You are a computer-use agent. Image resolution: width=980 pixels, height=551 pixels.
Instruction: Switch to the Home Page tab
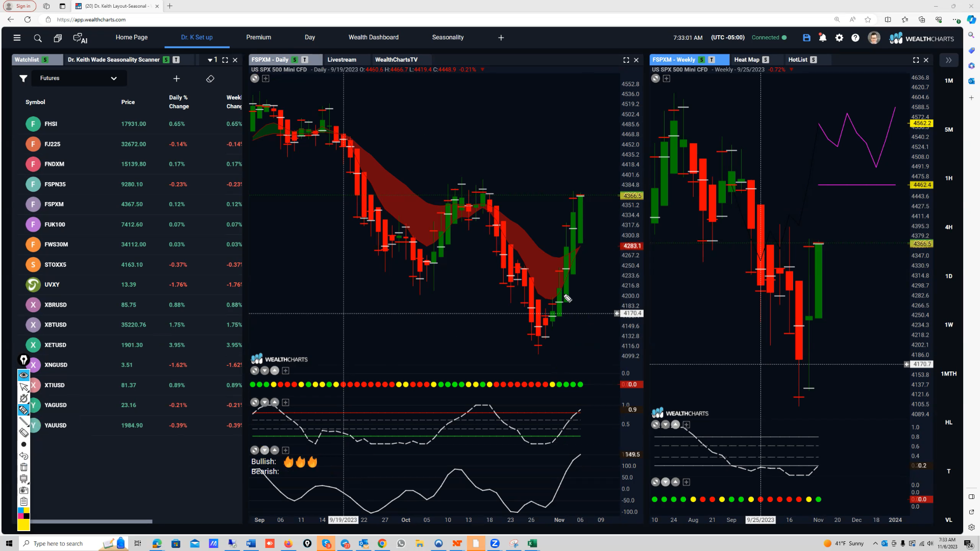132,37
